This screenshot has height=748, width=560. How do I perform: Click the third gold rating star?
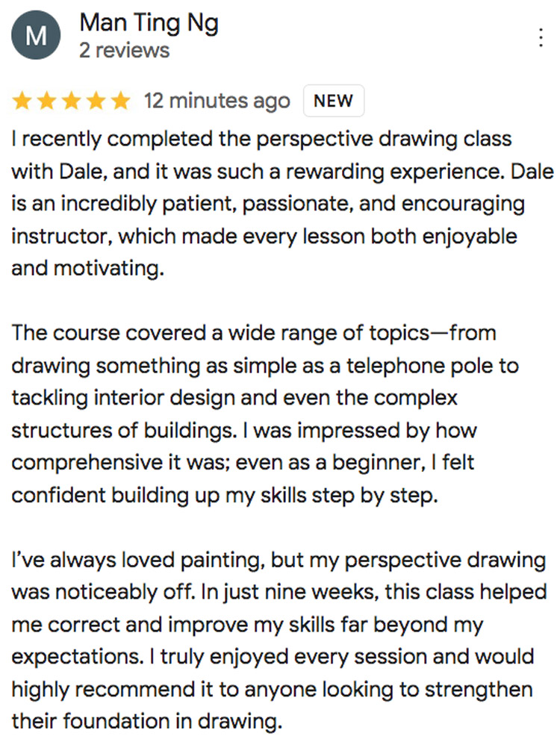(72, 102)
